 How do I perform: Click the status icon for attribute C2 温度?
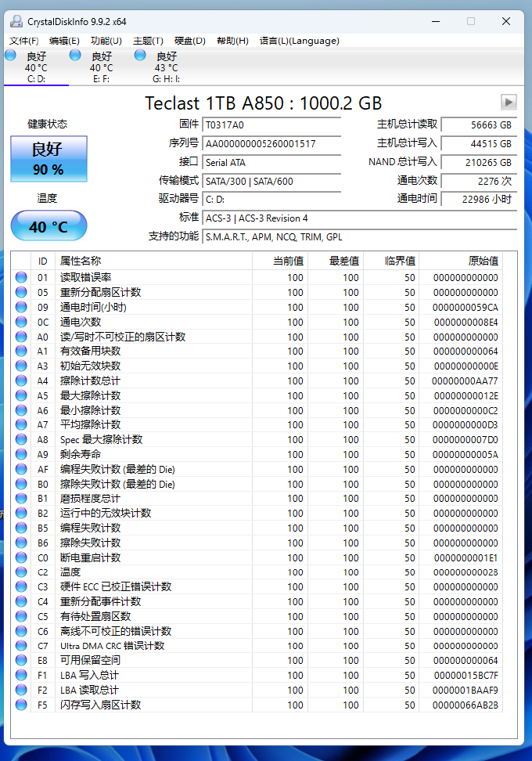tap(21, 572)
